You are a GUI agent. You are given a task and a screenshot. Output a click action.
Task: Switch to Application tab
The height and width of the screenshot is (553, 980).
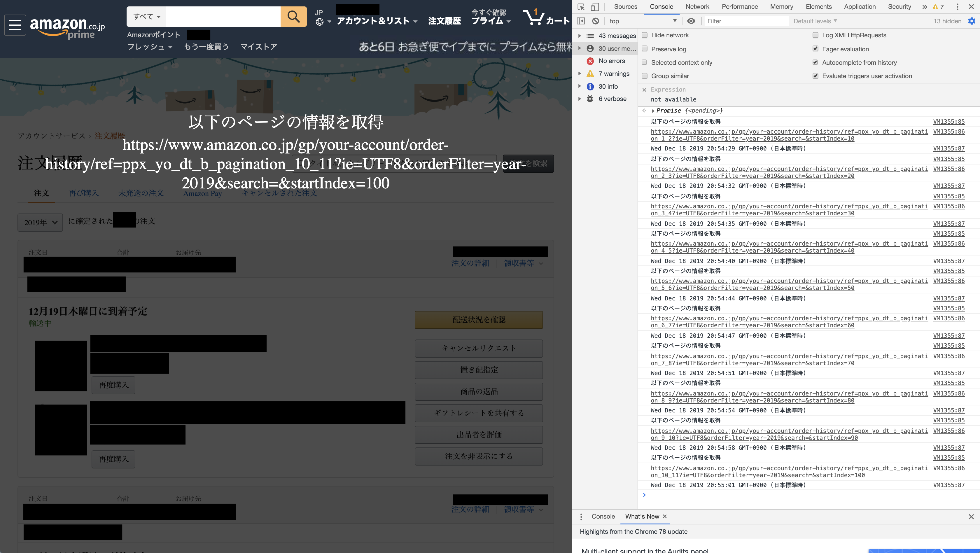(x=860, y=7)
